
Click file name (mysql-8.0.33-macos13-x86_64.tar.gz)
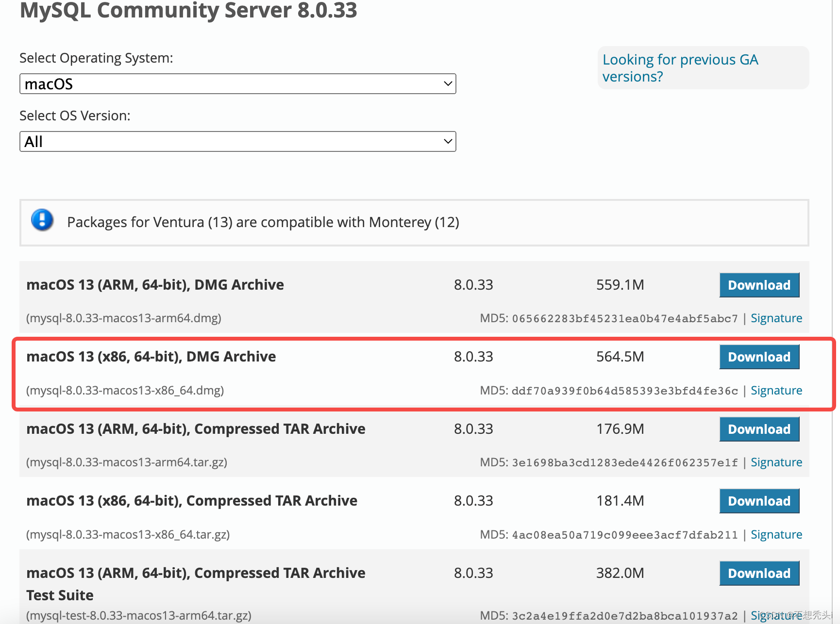pos(128,535)
